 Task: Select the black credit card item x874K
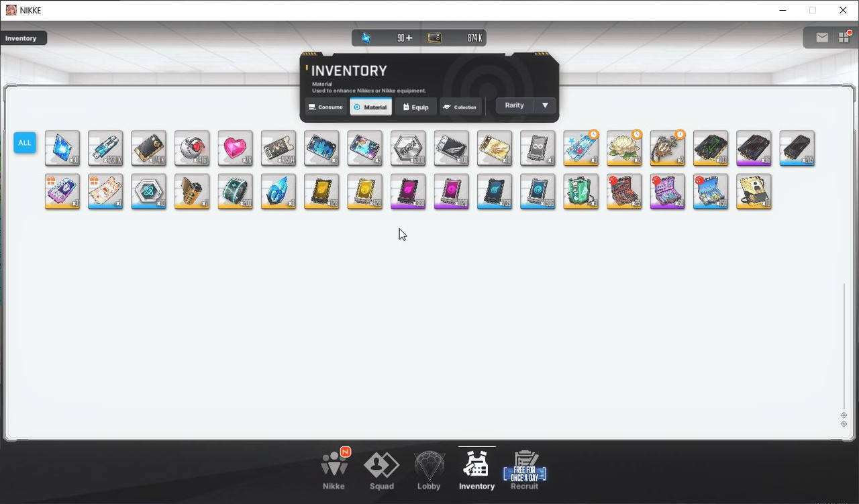tap(148, 148)
